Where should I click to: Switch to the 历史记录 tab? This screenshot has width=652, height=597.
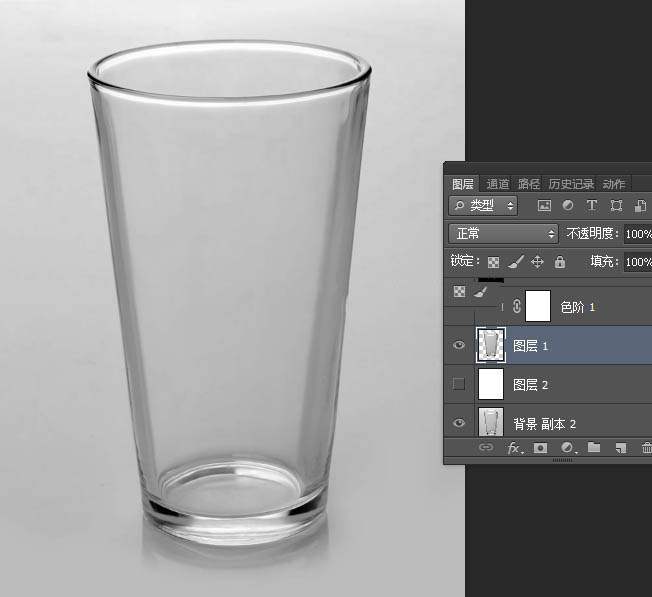pos(570,184)
